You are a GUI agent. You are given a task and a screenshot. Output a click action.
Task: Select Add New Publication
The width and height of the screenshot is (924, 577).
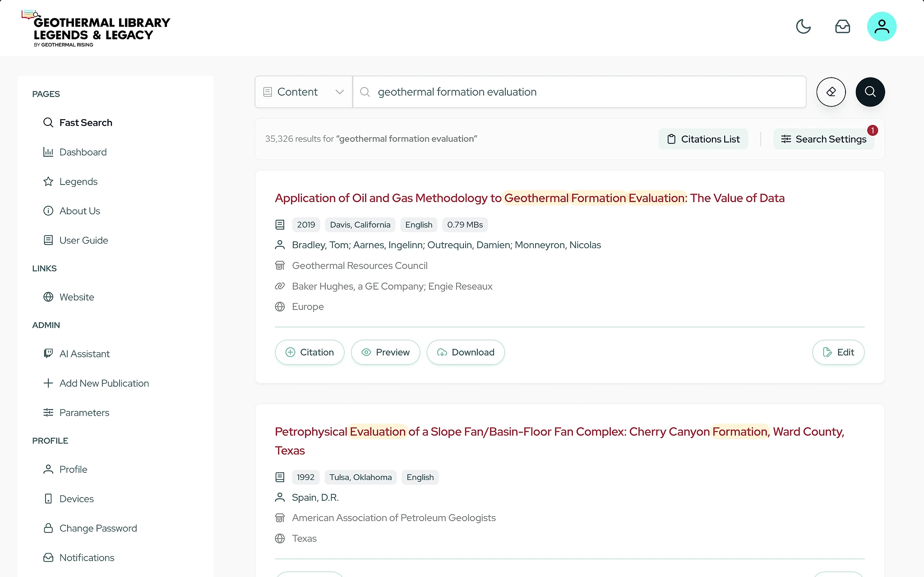click(x=104, y=383)
